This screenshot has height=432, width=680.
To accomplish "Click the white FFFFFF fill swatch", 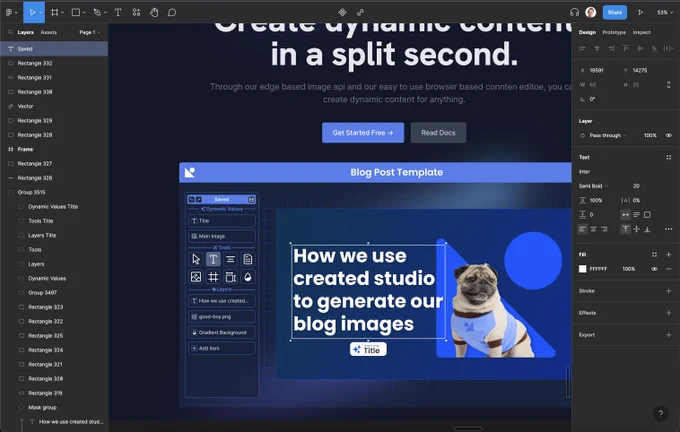I will [582, 269].
